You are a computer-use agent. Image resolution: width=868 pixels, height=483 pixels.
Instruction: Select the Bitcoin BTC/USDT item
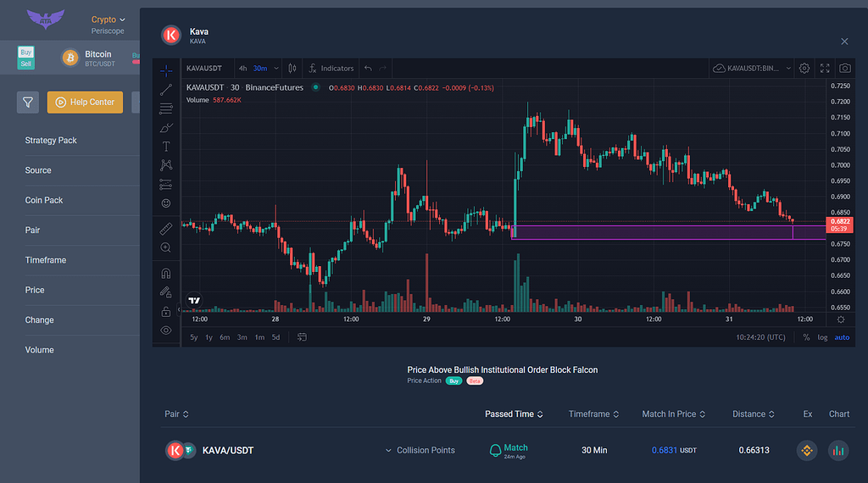point(88,58)
